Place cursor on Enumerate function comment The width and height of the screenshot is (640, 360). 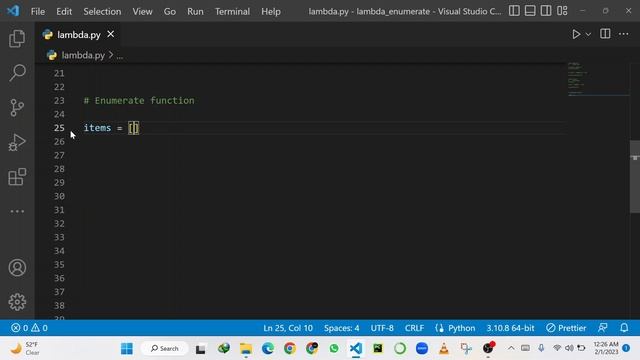point(139,100)
